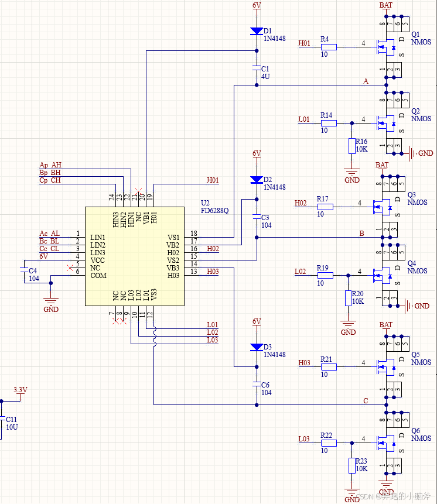Select the U2 FD6288Q chip body
The width and height of the screenshot is (437, 504).
[x=134, y=256]
